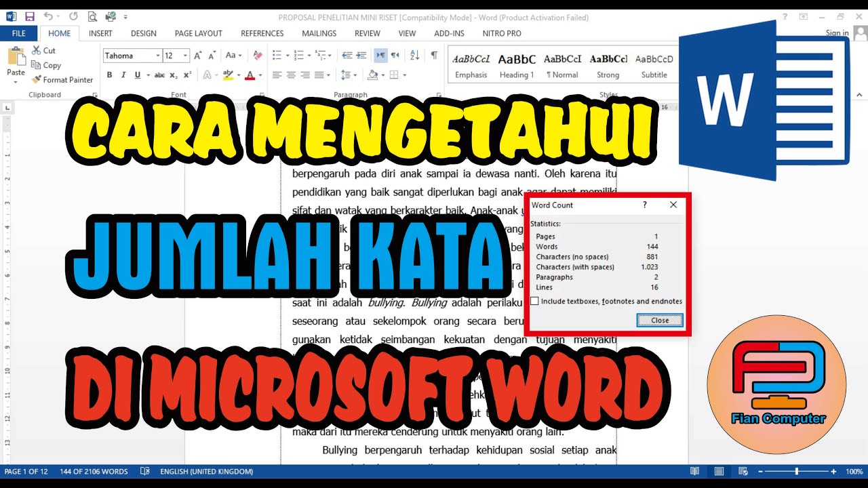Toggle Italic formatting
The image size is (868, 488).
point(123,75)
